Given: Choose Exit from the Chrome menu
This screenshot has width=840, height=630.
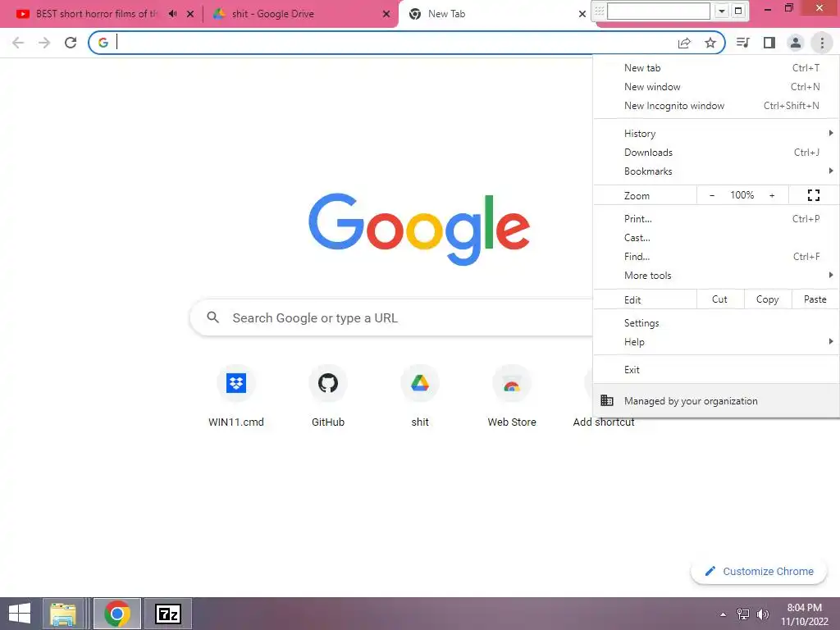Looking at the screenshot, I should click(716, 370).
